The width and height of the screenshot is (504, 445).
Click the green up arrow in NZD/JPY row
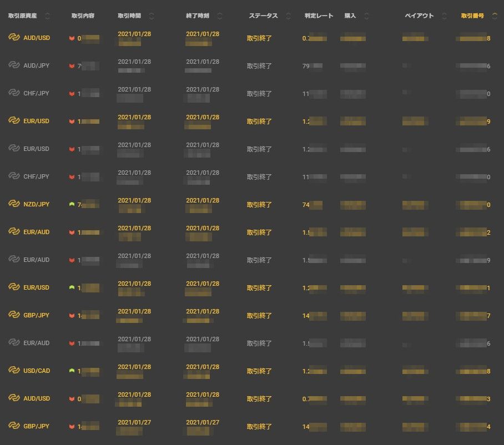click(72, 205)
